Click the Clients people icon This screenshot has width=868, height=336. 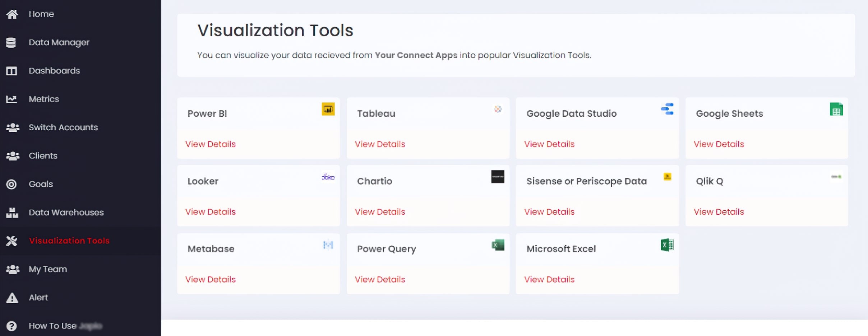[x=13, y=156]
